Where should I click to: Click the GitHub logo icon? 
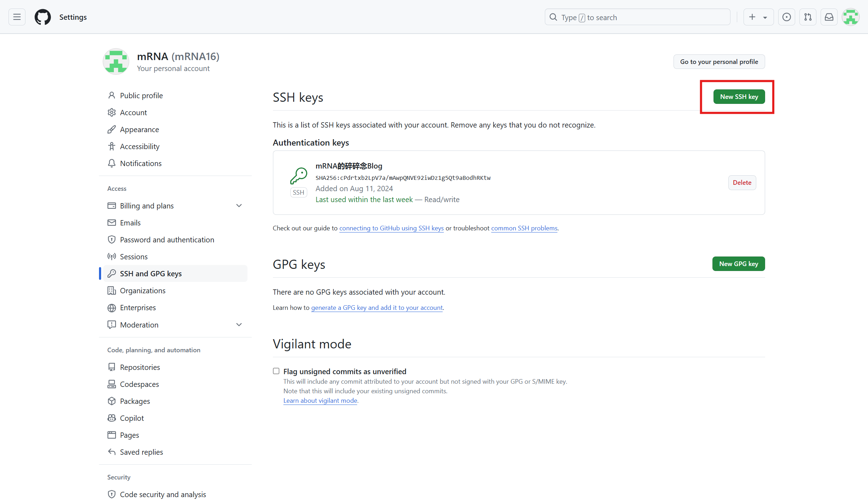click(43, 17)
